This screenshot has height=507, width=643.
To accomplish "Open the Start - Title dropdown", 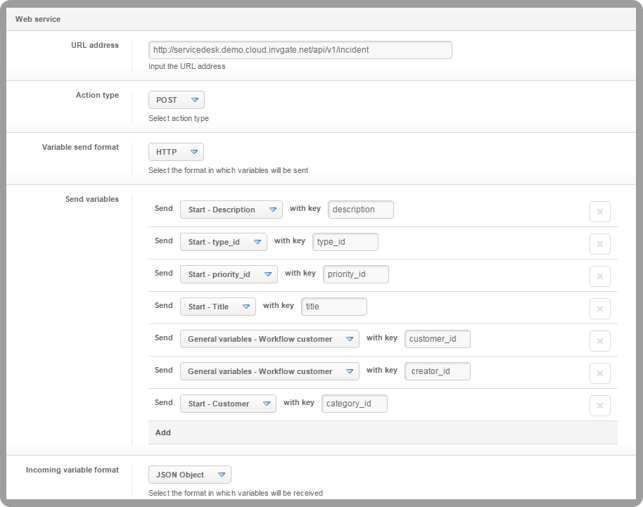I will click(218, 306).
